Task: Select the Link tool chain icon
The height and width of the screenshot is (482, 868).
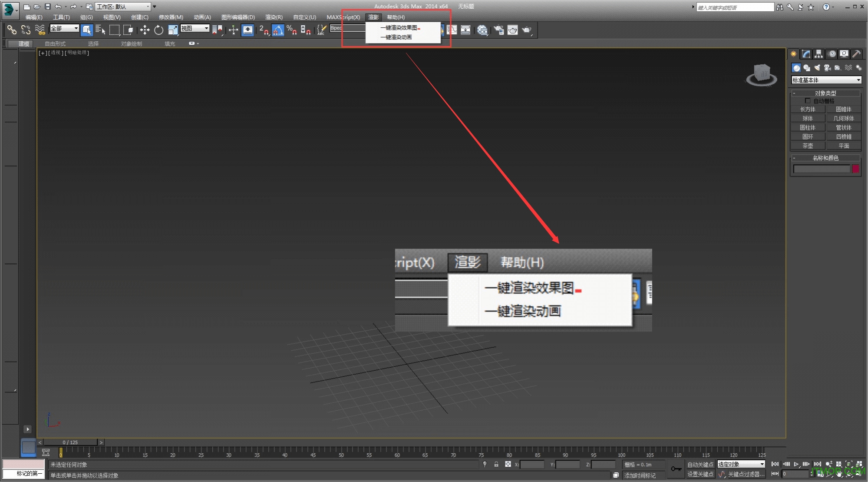Action: pos(12,30)
